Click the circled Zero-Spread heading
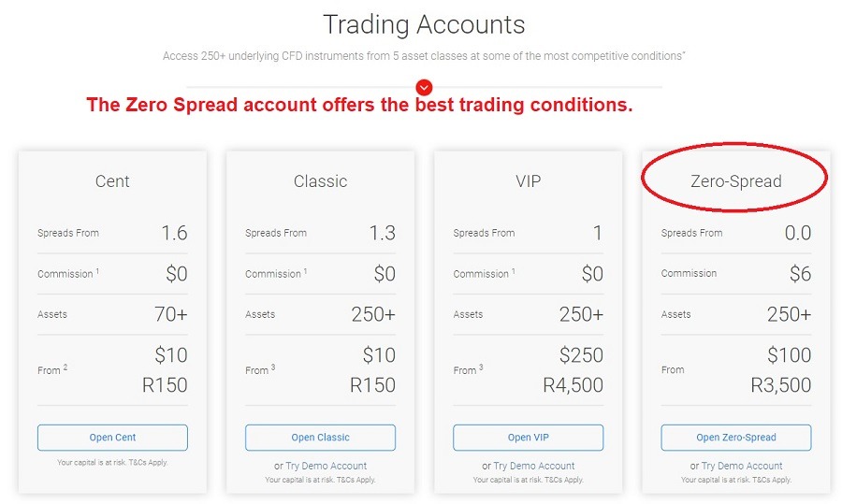This screenshot has height=504, width=842. tap(735, 181)
